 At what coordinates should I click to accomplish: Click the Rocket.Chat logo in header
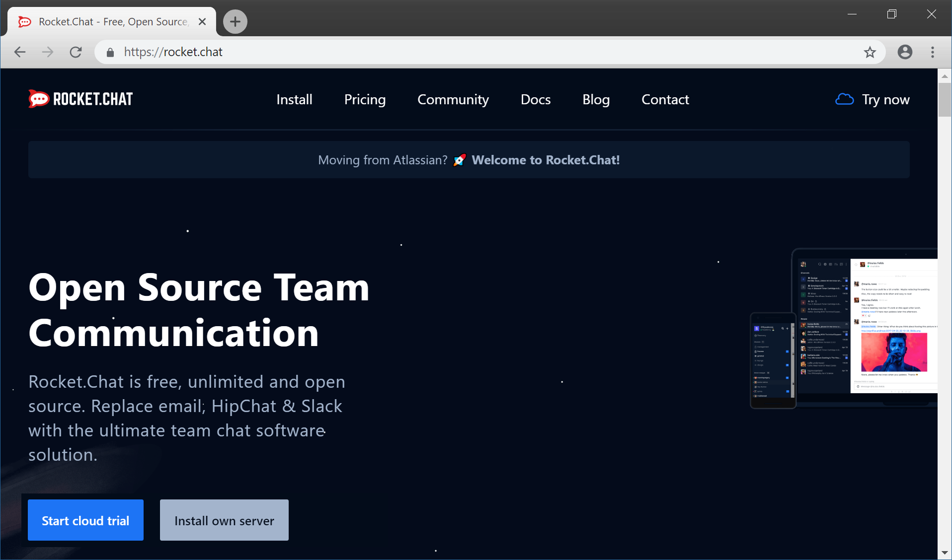click(x=80, y=99)
